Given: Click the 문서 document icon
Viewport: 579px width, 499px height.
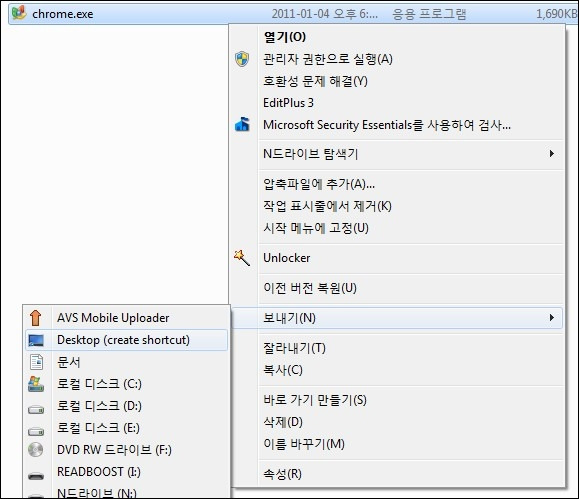Looking at the screenshot, I should (36, 362).
